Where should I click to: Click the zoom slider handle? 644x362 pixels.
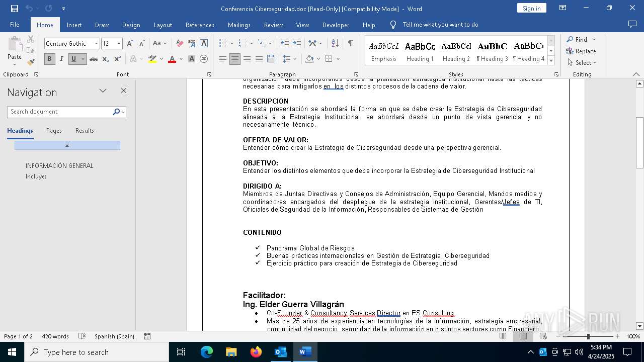click(x=588, y=336)
